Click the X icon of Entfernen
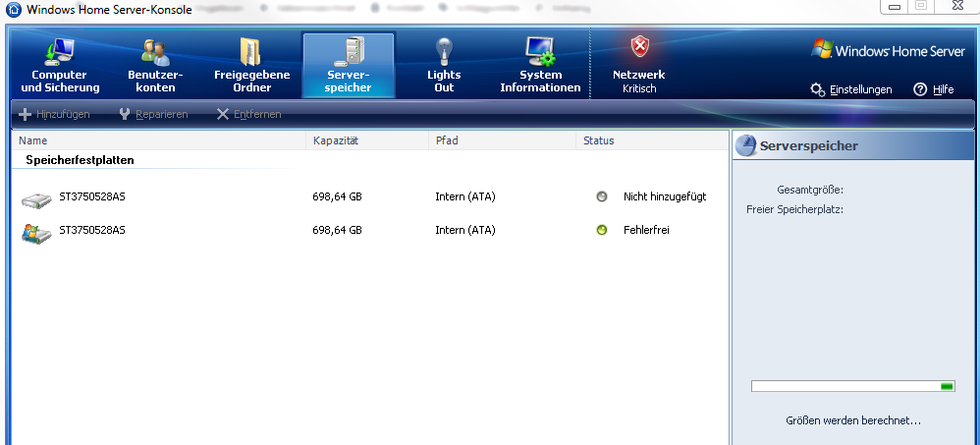 coord(223,114)
